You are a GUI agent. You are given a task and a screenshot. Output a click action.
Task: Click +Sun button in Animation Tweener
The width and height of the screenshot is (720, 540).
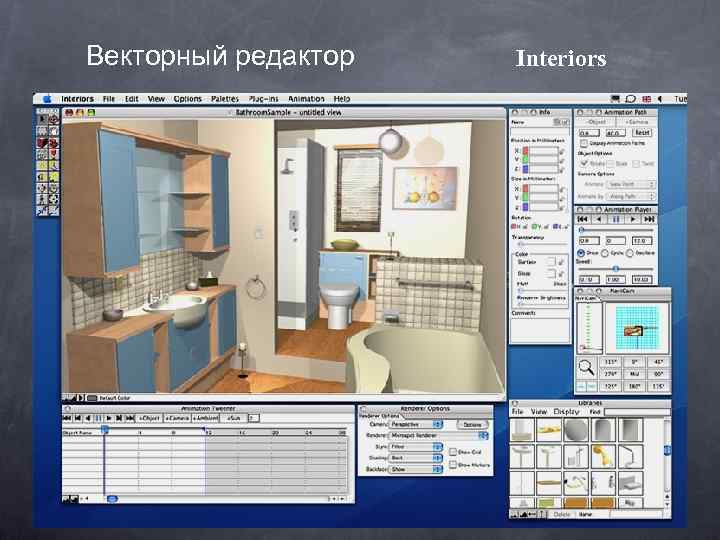click(x=234, y=418)
